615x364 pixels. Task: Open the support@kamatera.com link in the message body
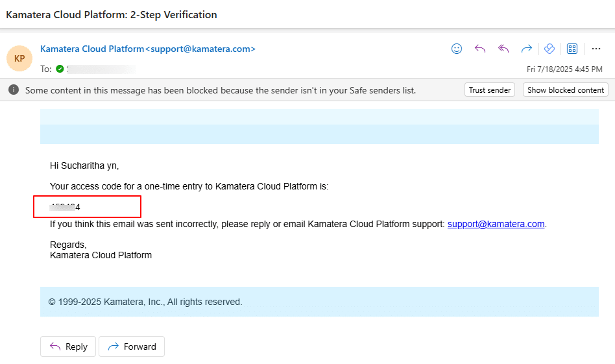coord(496,224)
